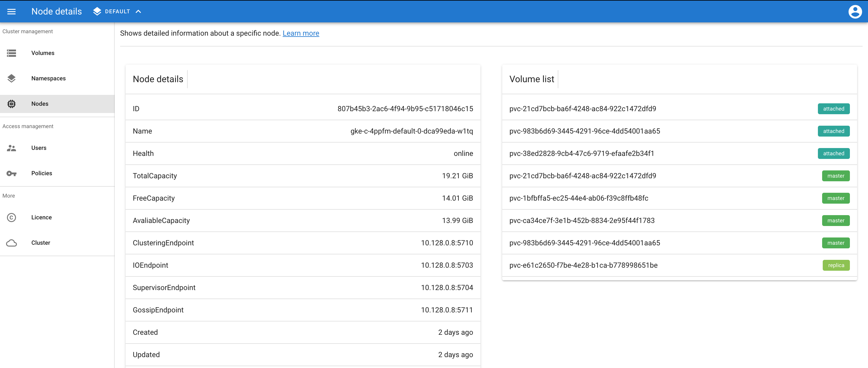Click the Node details card heading

point(158,79)
